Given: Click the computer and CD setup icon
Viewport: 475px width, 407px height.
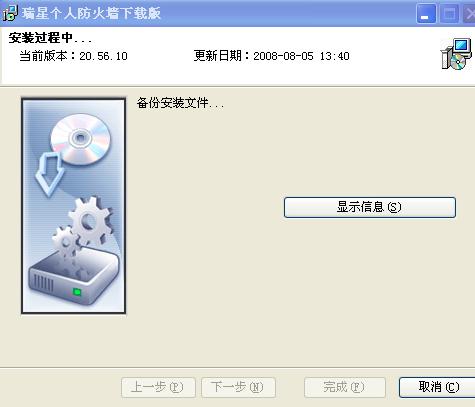Looking at the screenshot, I should click(456, 54).
